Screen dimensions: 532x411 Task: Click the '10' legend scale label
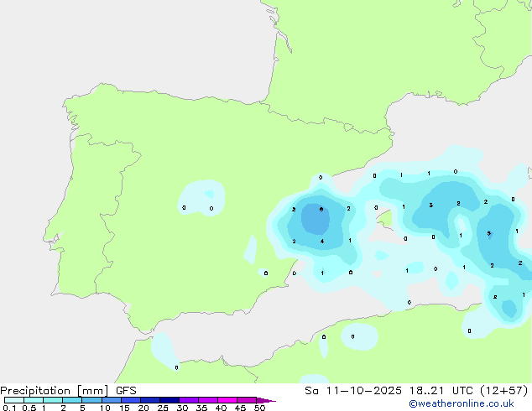(105, 408)
